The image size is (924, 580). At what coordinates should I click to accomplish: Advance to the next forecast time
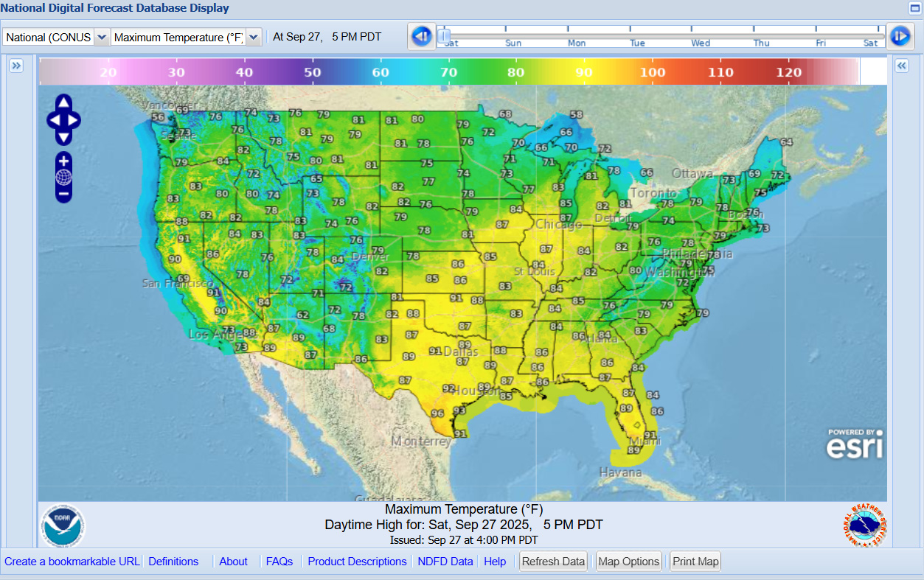point(900,36)
